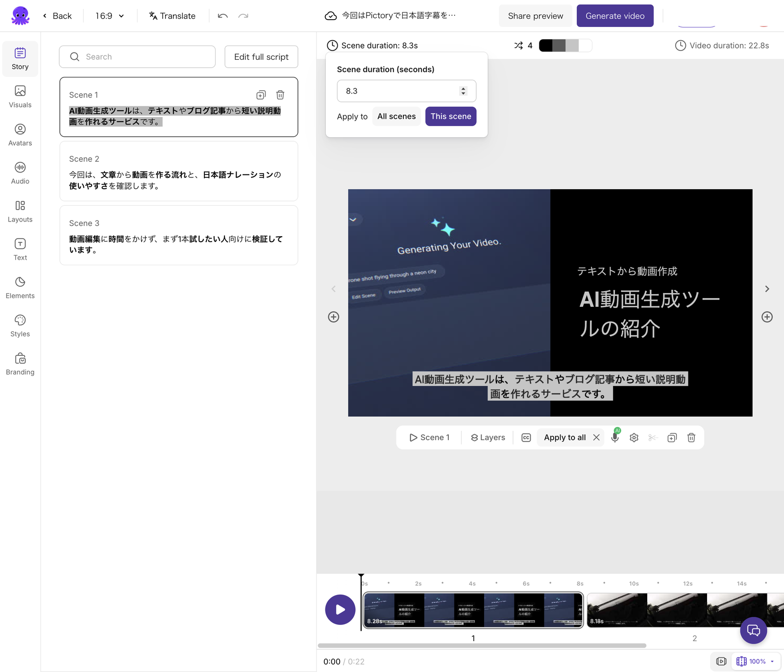Viewport: 784px width, 672px height.
Task: Open the Branding panel
Action: coord(20,365)
